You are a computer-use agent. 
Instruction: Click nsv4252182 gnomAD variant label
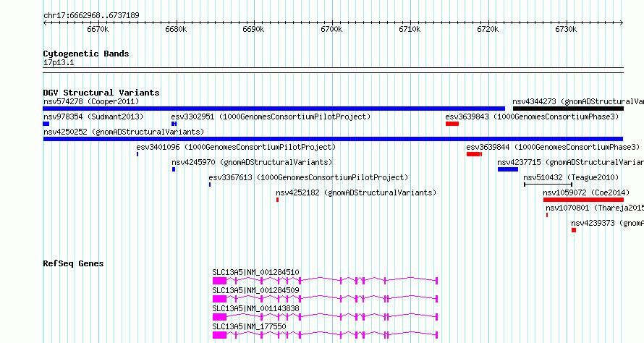(356, 192)
